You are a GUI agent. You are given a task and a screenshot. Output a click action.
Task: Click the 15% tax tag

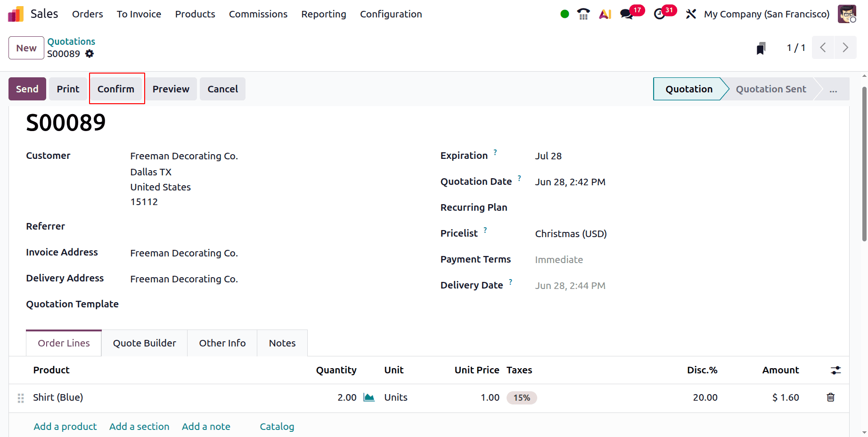click(x=522, y=398)
